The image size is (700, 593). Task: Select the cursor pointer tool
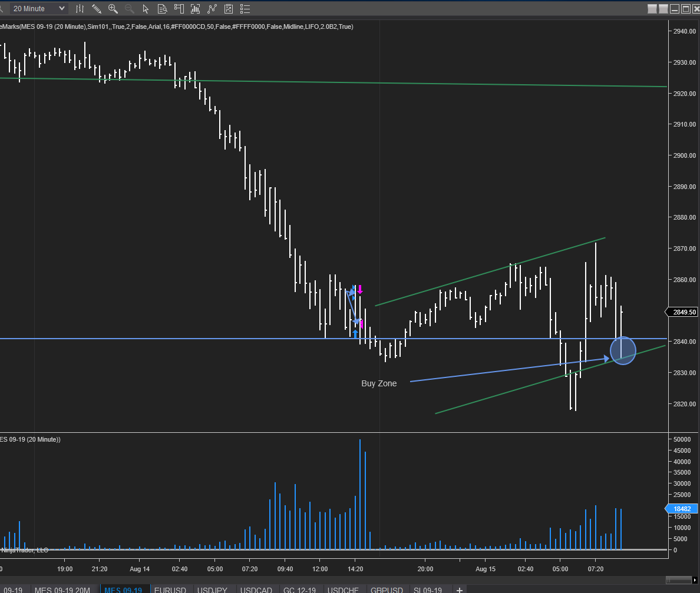[146, 8]
